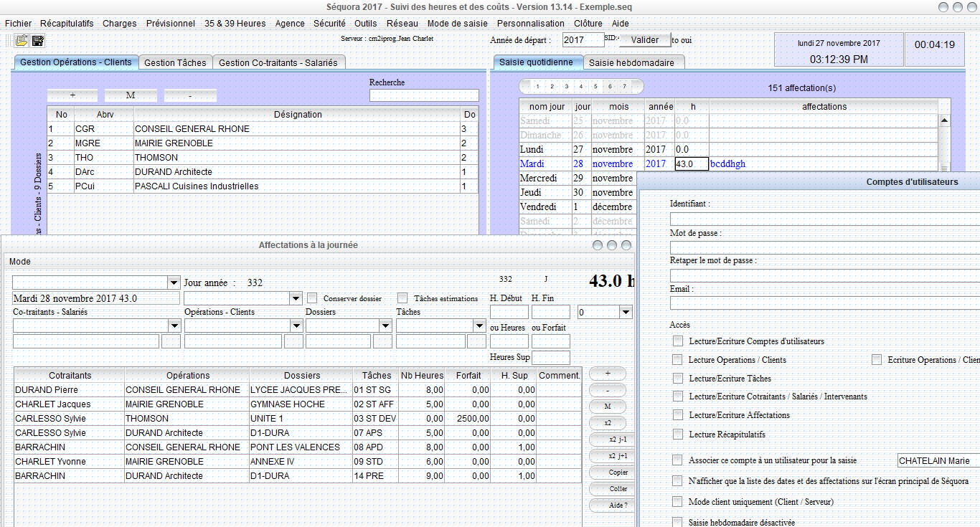This screenshot has width=980, height=527.
Task: Select day 1 in the numbered day selector
Action: [x=538, y=87]
